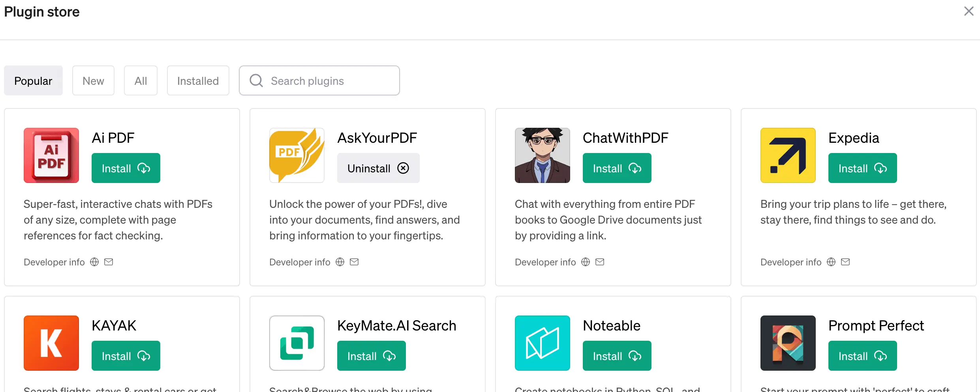This screenshot has width=980, height=392.
Task: Open Expedia developer website globe icon
Action: pos(831,262)
